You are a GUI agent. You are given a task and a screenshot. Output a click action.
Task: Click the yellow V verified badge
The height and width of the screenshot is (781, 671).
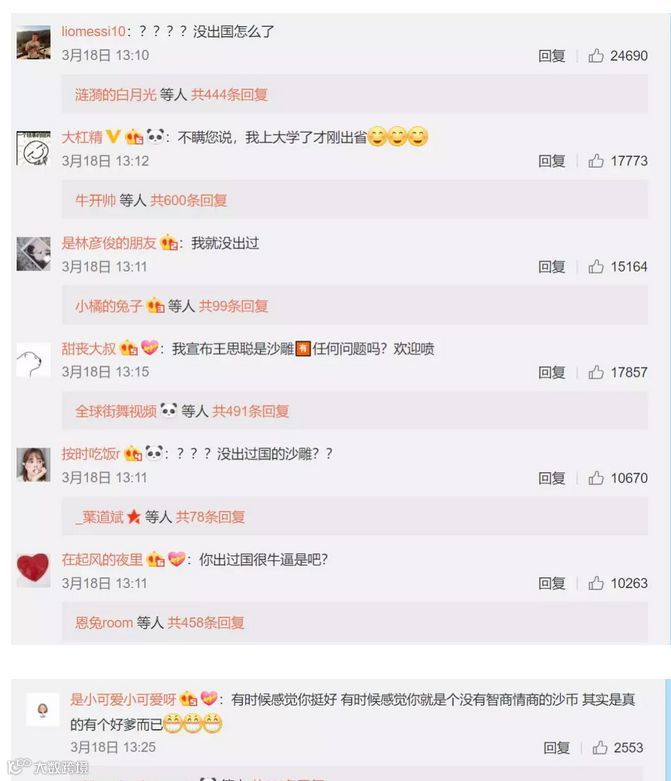coord(114,136)
